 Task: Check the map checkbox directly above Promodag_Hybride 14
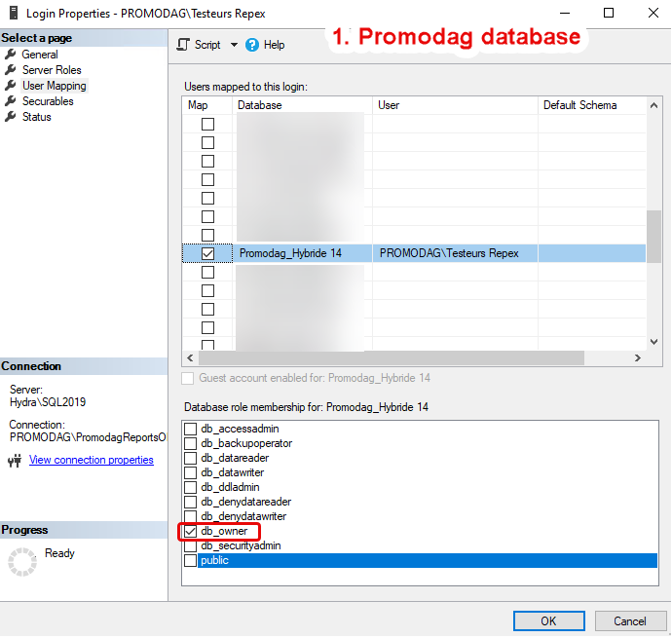(x=207, y=235)
